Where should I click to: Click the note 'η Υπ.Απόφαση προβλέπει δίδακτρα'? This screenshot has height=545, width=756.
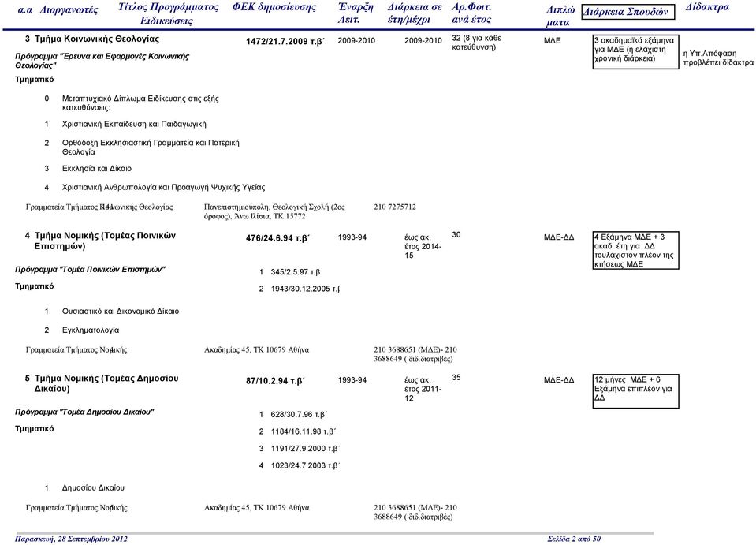718,58
